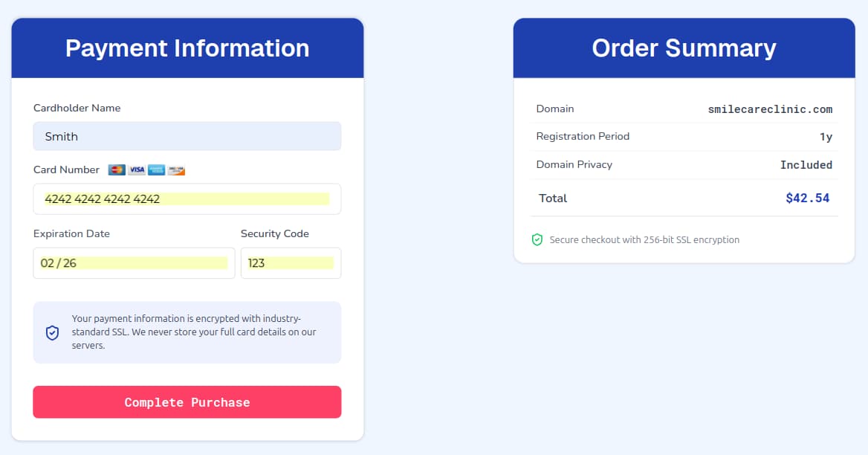Click the Payment Information header
Image resolution: width=868 pixels, height=455 pixels.
coord(187,48)
